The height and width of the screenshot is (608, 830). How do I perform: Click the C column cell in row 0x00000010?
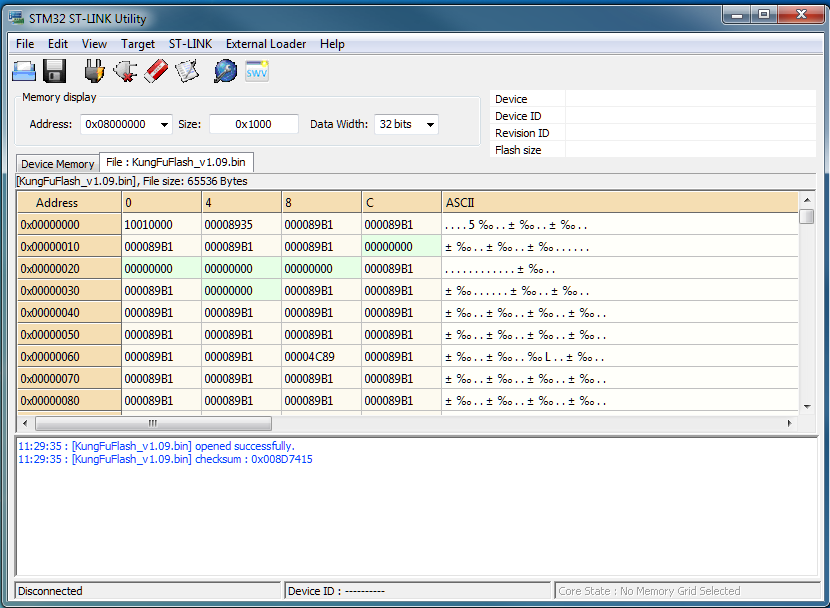click(x=401, y=247)
